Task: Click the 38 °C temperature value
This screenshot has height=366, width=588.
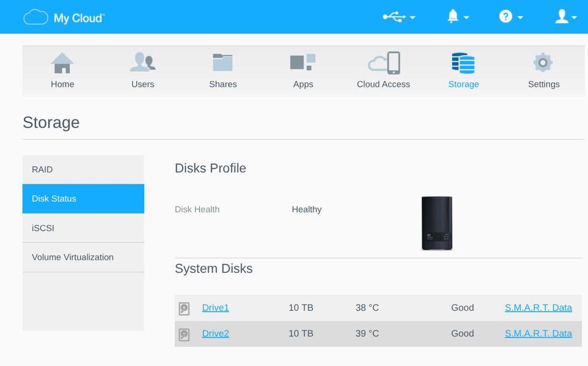Action: pyautogui.click(x=367, y=307)
